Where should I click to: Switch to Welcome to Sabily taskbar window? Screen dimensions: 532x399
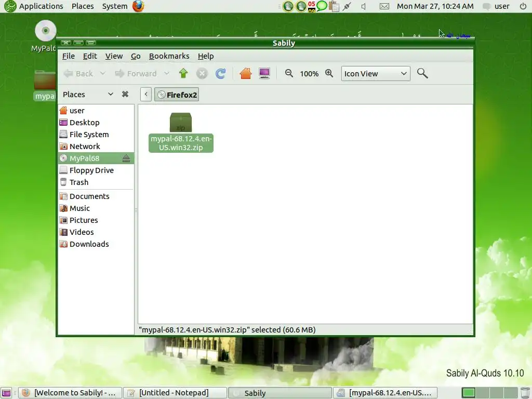click(70, 393)
